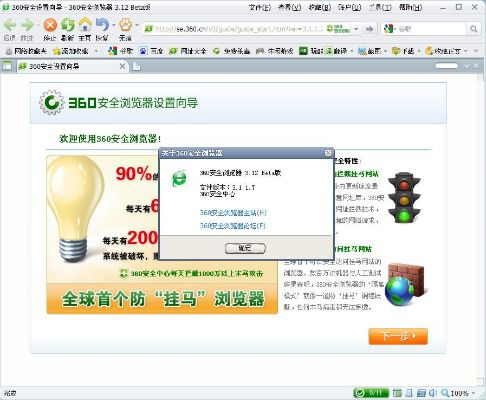The height and width of the screenshot is (400, 486).
Task: Click the Go arrow beside address bar
Action: (x=369, y=29)
